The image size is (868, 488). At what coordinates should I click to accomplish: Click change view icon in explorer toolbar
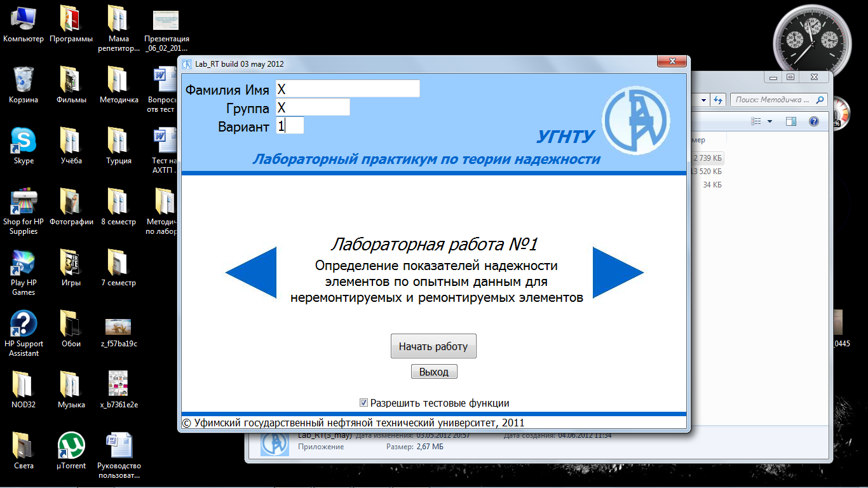click(756, 121)
